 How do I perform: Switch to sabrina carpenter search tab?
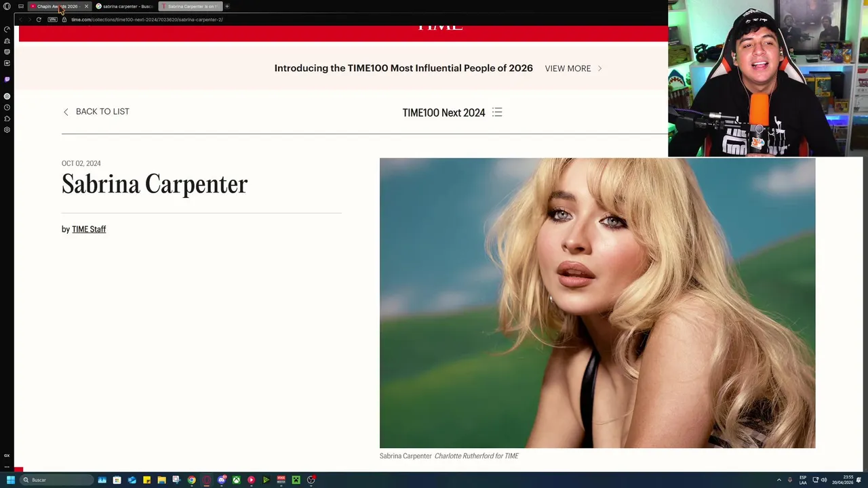125,6
